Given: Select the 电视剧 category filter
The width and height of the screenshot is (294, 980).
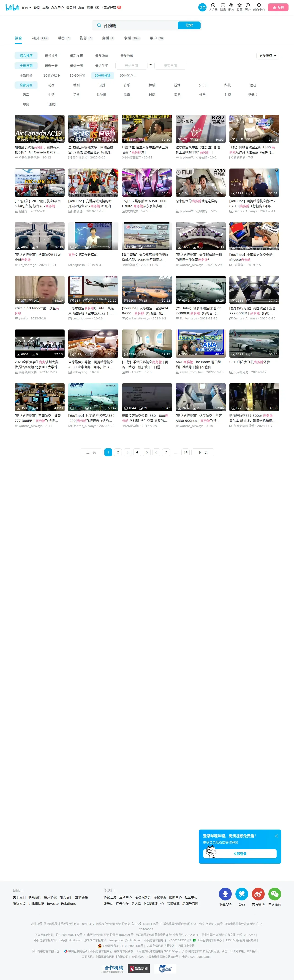Looking at the screenshot, I should coord(52,104).
